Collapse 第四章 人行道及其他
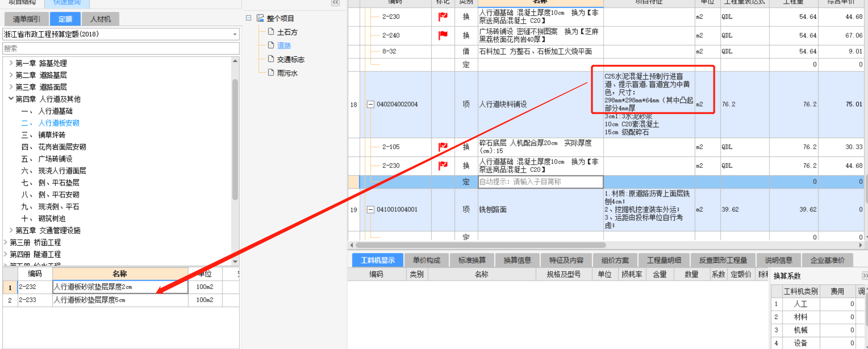The height and width of the screenshot is (349, 868). coord(11,99)
